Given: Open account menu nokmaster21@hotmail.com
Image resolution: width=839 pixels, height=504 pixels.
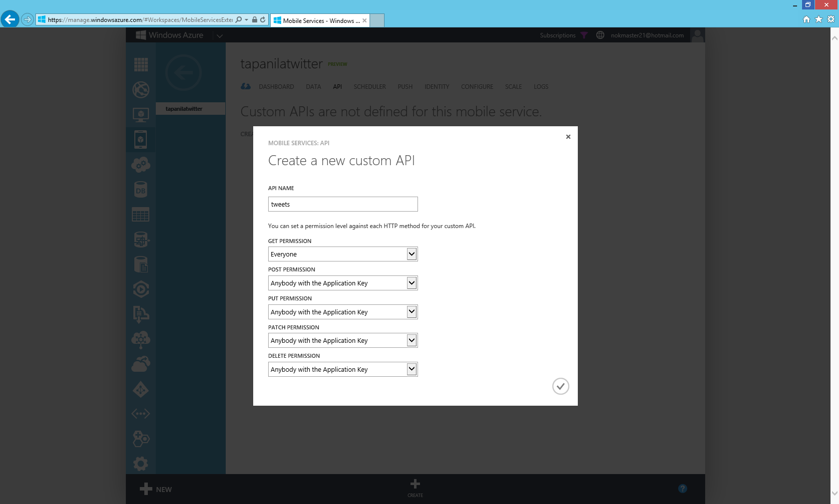Looking at the screenshot, I should click(647, 35).
